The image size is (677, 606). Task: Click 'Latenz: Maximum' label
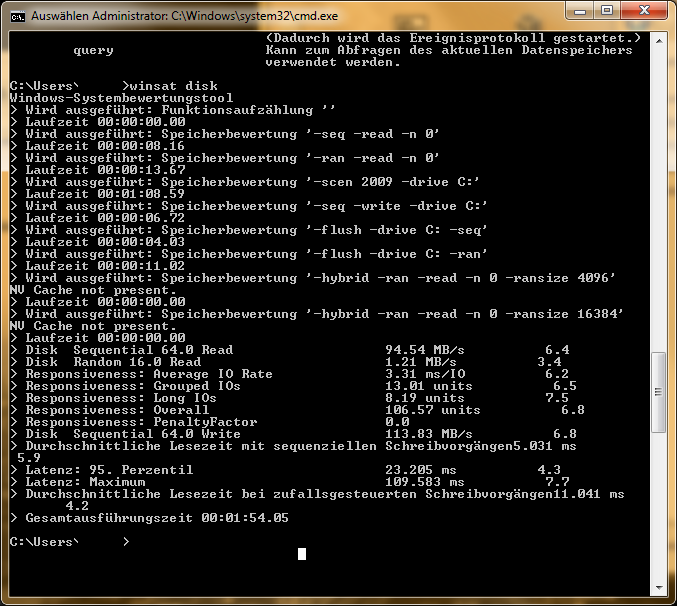click(85, 482)
